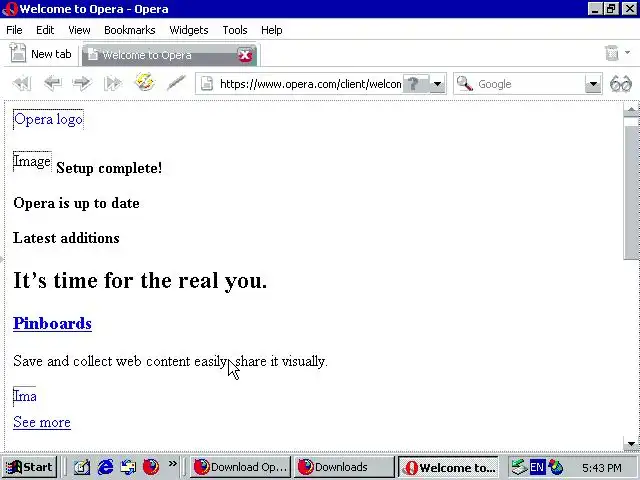Expand the search engine dropdown
640x480 pixels.
[593, 84]
